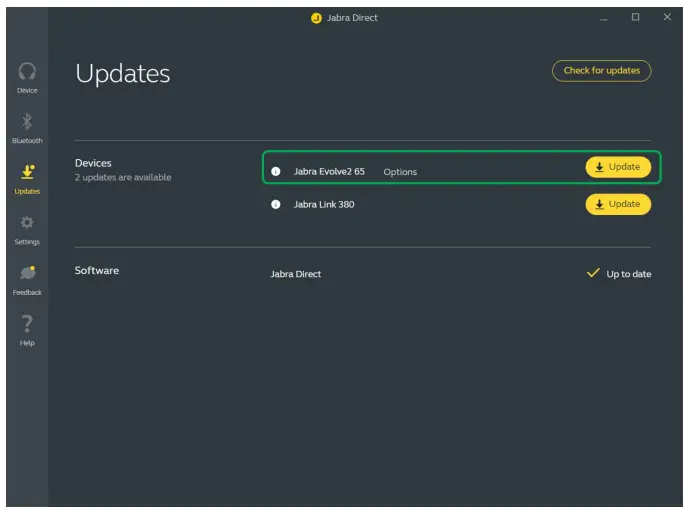Maximize the Jabra Direct window

(636, 17)
